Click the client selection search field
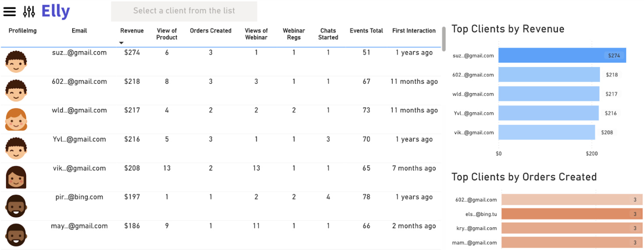Image resolution: width=644 pixels, height=250 pixels. (x=184, y=11)
